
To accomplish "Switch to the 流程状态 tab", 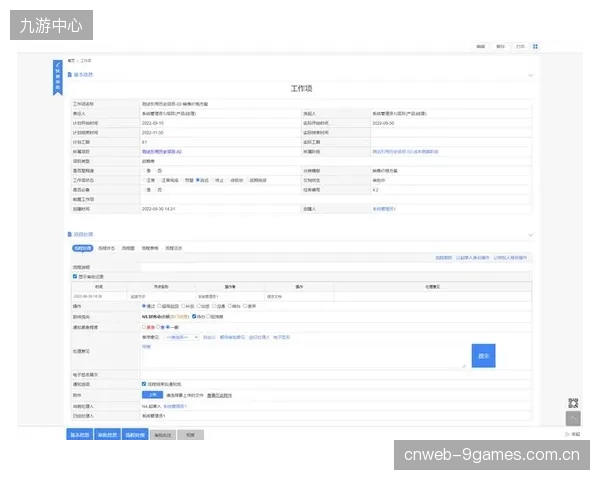I will click(x=106, y=248).
